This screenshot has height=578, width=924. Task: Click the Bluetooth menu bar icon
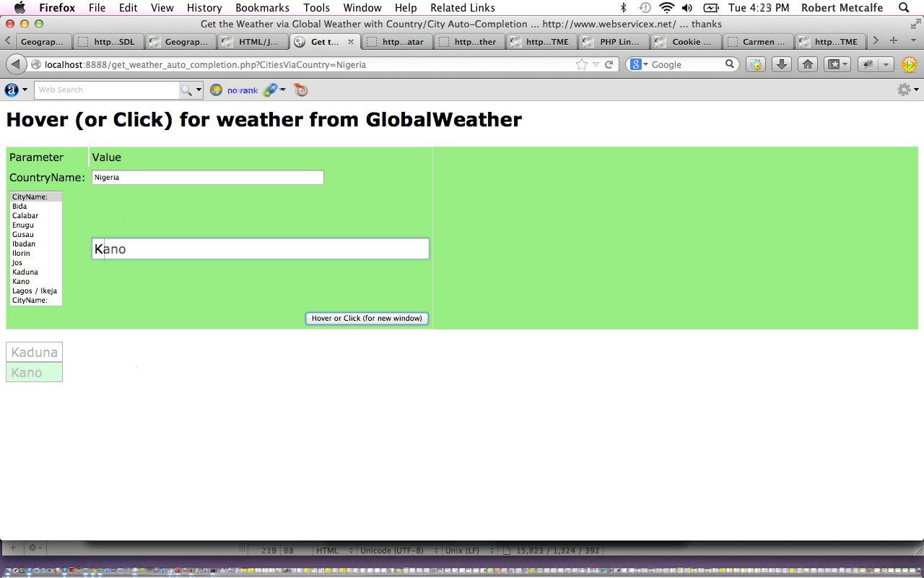pos(624,8)
